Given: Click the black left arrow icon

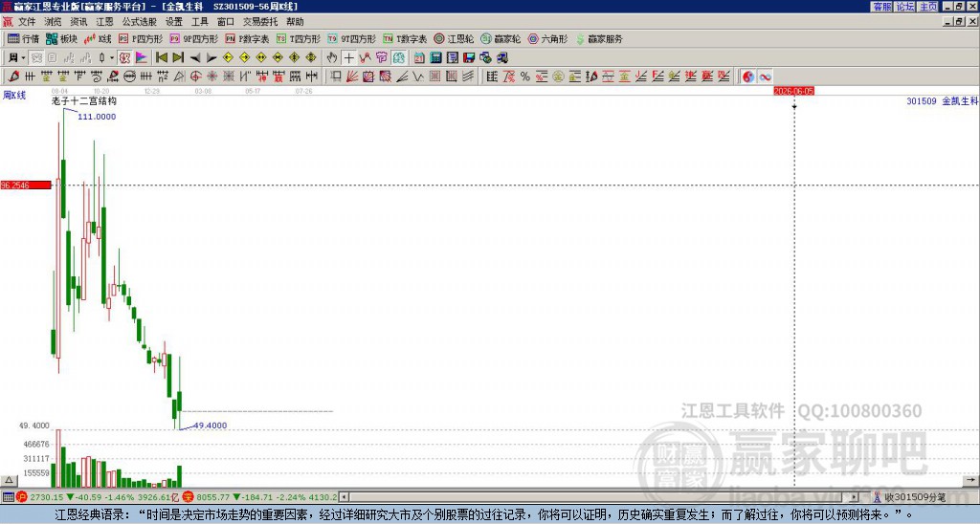Looking at the screenshot, I should 195,57.
